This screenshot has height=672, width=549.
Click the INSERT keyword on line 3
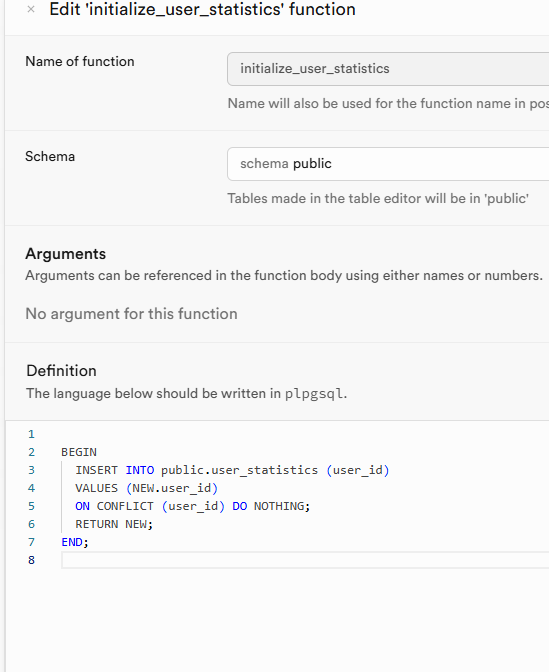pos(96,470)
